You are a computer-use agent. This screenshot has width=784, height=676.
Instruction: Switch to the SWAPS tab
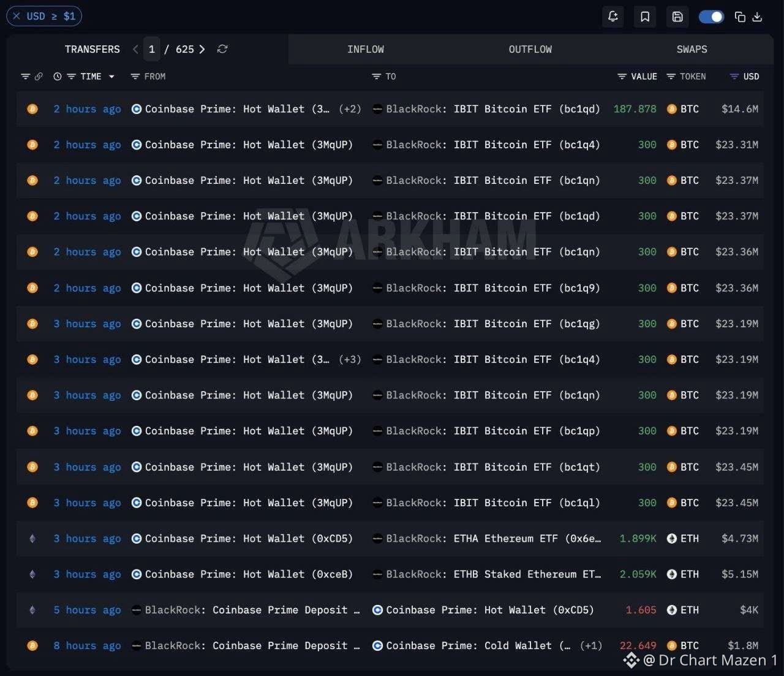pos(692,49)
